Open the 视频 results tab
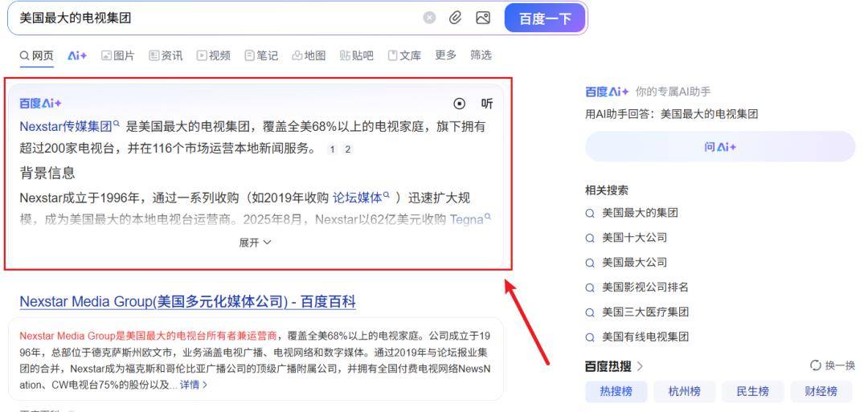 tap(214, 55)
